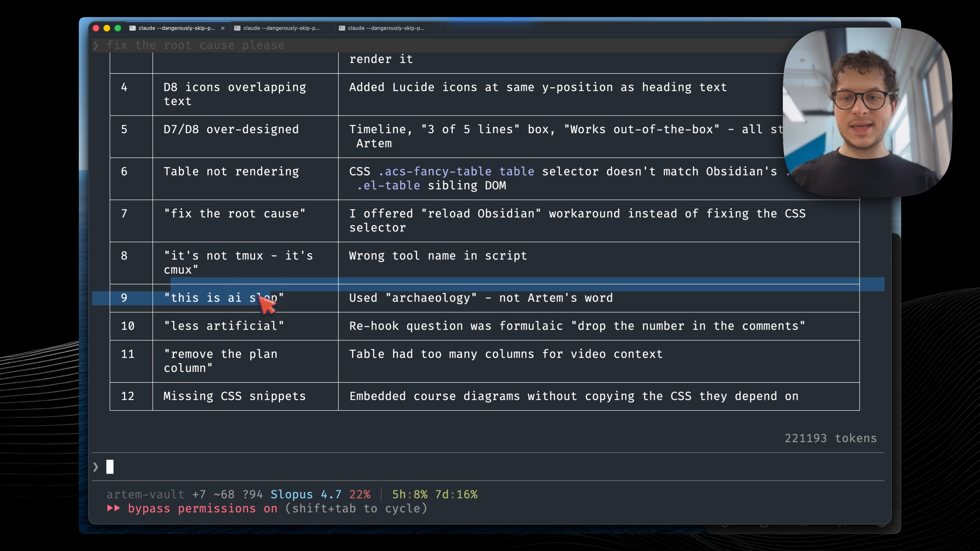Click cell 'D7/D8 over-designed'
Viewport: 980px width, 551px height.
click(x=245, y=137)
